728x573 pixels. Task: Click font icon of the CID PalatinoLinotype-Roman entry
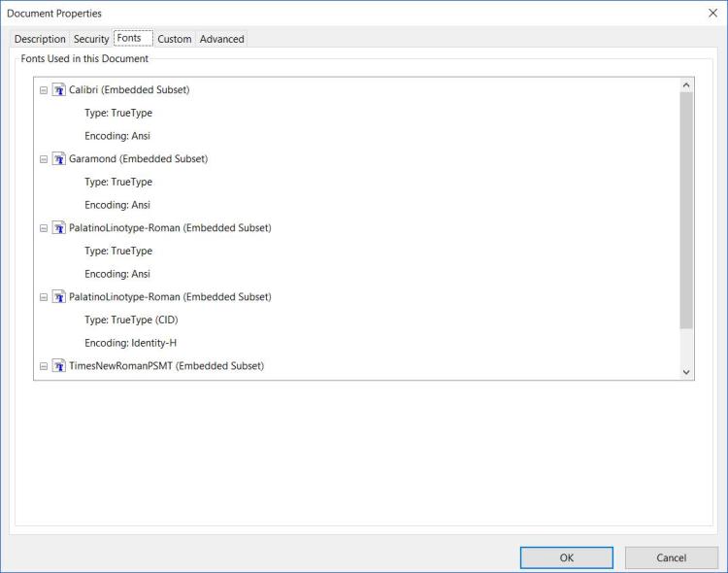coord(58,297)
